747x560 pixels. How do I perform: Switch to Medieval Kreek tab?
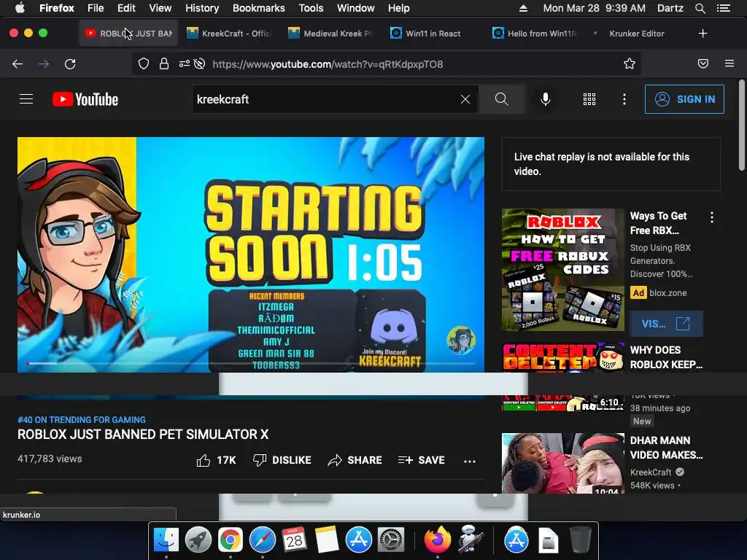click(x=330, y=34)
